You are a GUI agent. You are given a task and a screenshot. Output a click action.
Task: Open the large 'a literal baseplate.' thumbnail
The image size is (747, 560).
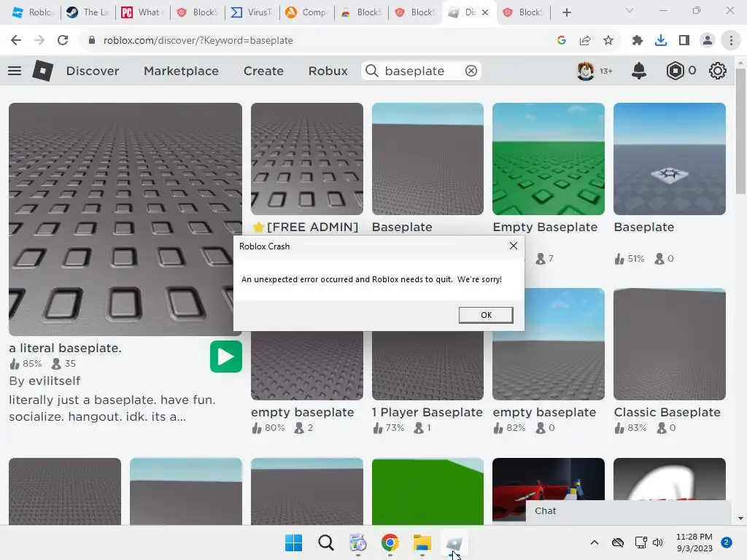125,219
